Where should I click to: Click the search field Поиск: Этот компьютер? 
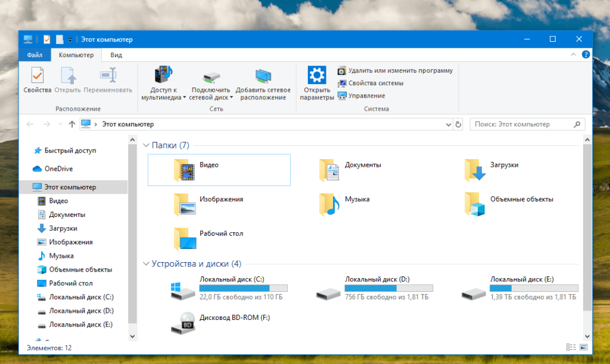pyautogui.click(x=522, y=125)
